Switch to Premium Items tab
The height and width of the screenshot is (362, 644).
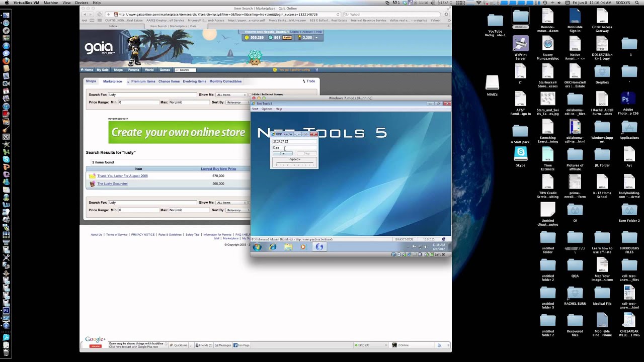click(x=143, y=81)
